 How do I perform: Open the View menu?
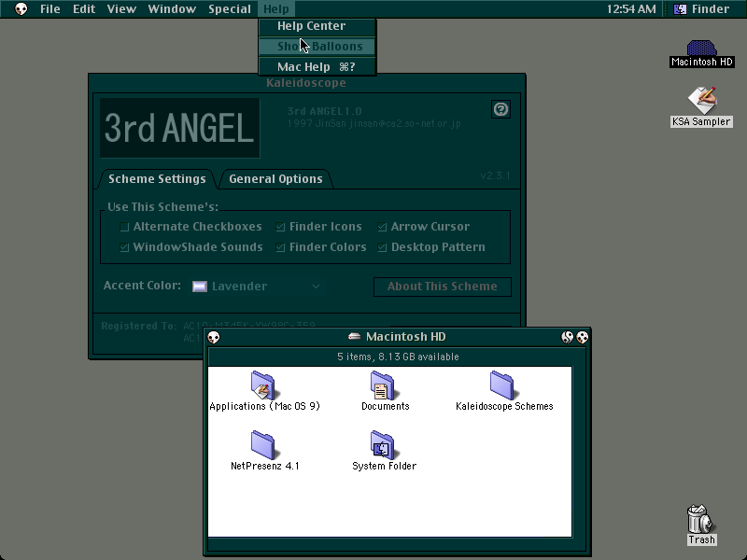[x=121, y=8]
